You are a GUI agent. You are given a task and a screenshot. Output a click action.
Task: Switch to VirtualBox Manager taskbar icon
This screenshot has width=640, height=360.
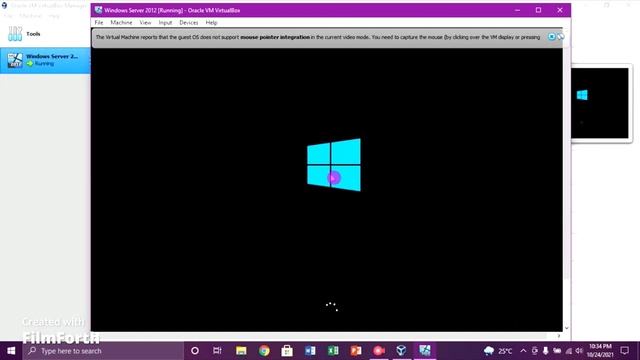[402, 351]
